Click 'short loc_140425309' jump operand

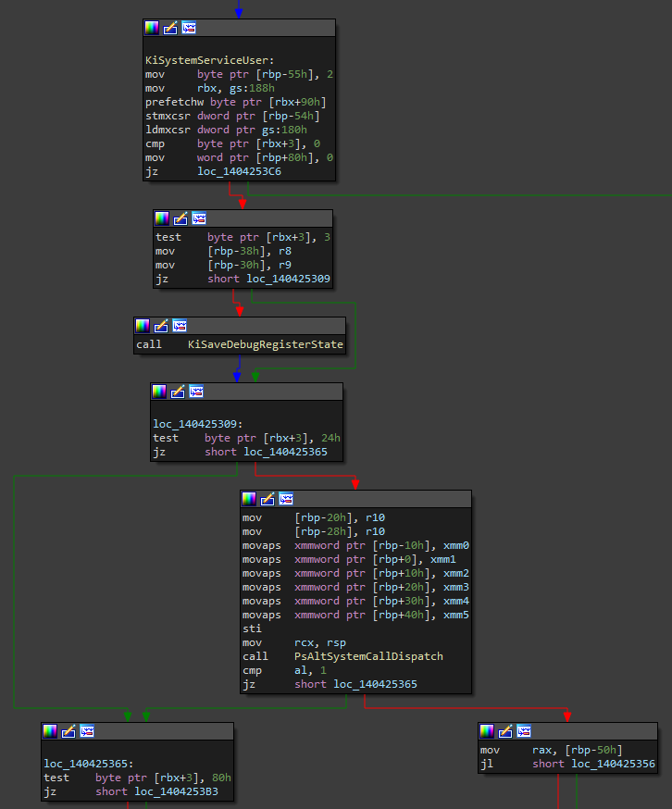click(268, 279)
